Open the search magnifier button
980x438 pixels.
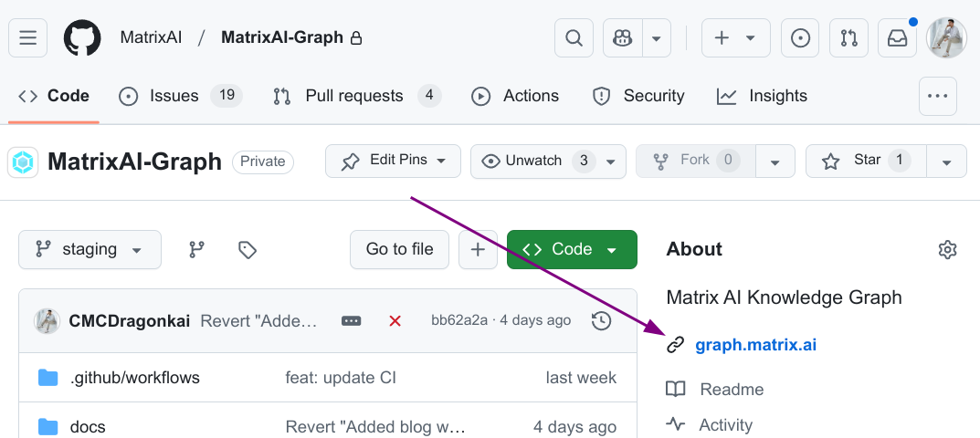point(574,38)
